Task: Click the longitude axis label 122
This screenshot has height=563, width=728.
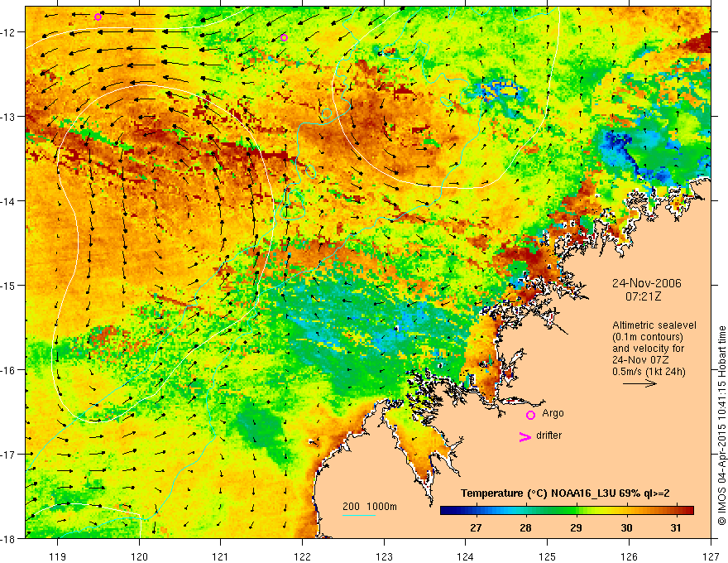Action: (302, 557)
